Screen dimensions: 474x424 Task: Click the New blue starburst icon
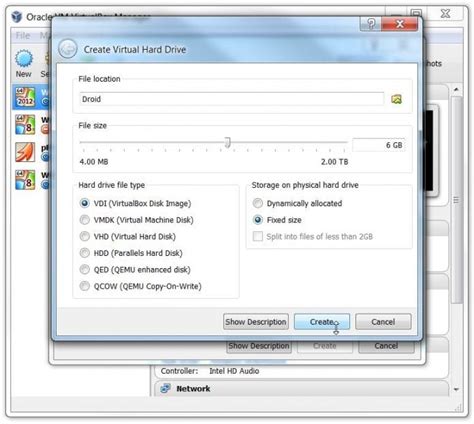tap(24, 59)
